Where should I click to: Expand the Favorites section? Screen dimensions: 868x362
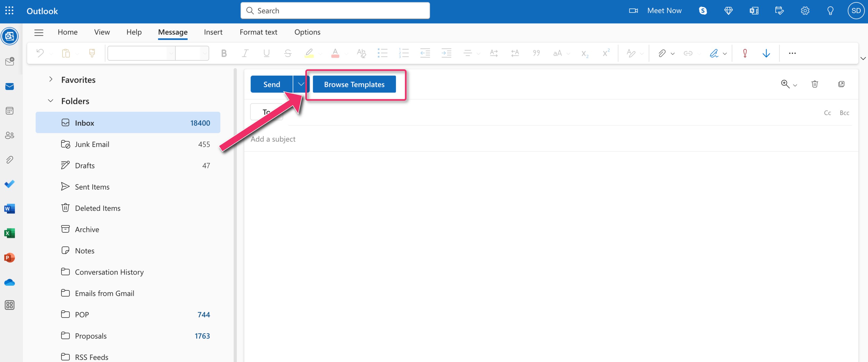pos(51,80)
